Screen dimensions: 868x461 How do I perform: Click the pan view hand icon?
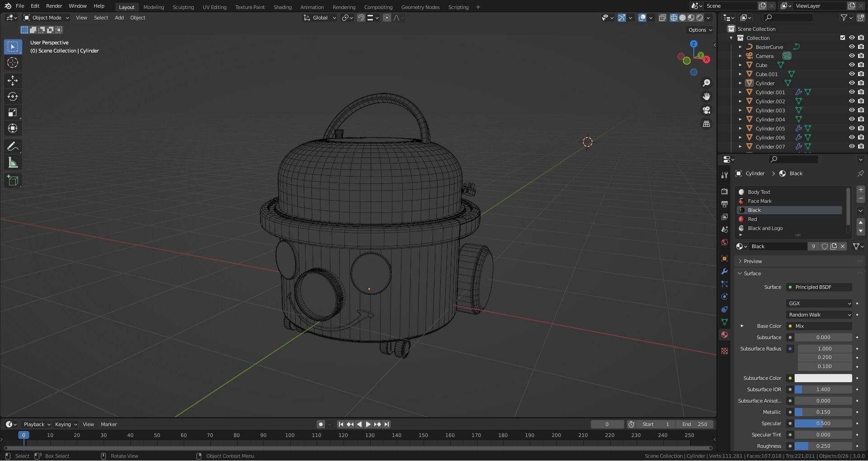[x=706, y=96]
